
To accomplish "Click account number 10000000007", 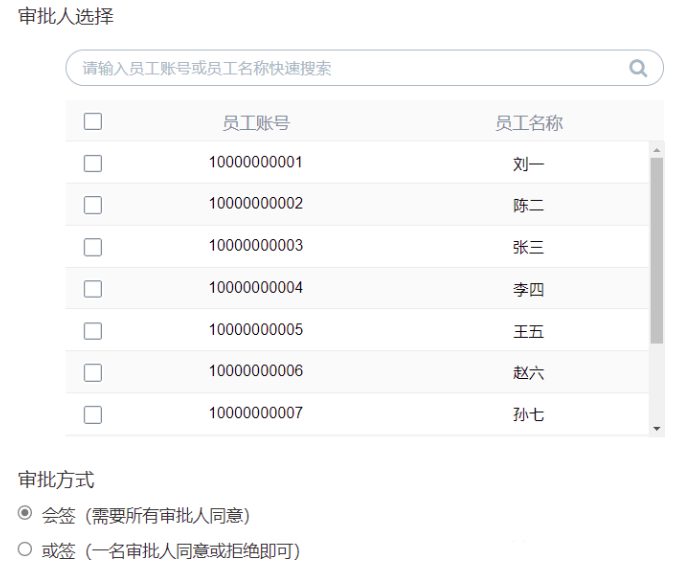I will 256,413.
